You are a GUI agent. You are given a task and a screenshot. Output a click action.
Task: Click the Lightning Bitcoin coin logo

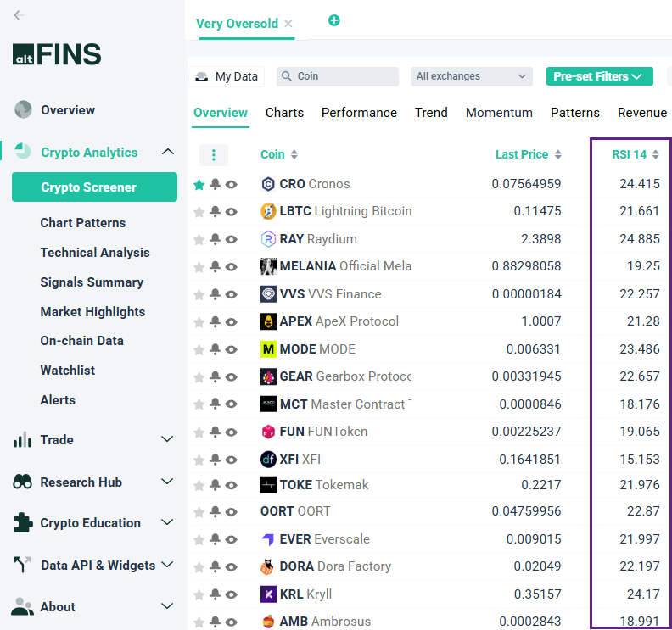268,211
